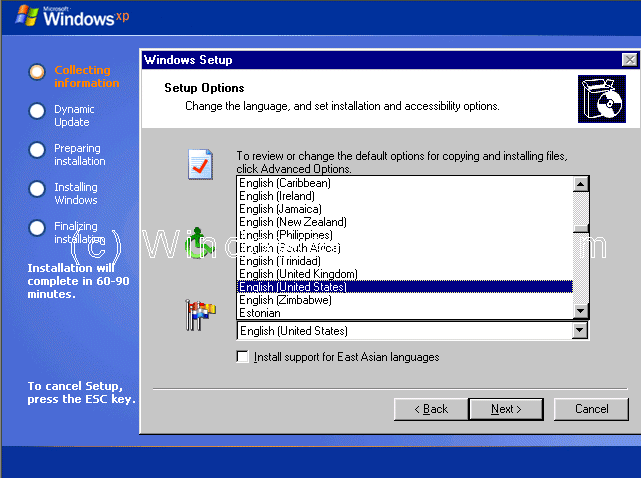Screen dimensions: 641x478
Task: Click the English (United States) combo box field
Action: pos(403,331)
